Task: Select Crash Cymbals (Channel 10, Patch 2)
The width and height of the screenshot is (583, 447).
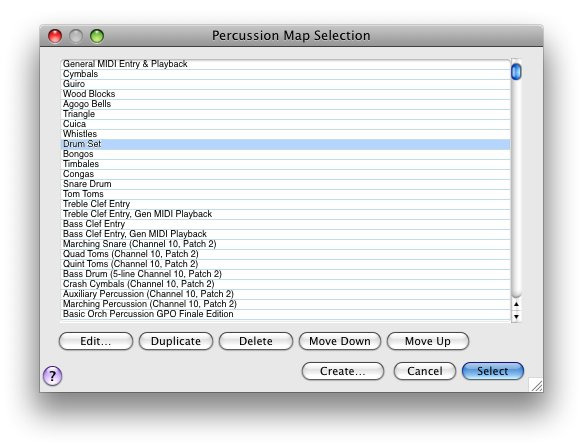Action: [x=286, y=285]
